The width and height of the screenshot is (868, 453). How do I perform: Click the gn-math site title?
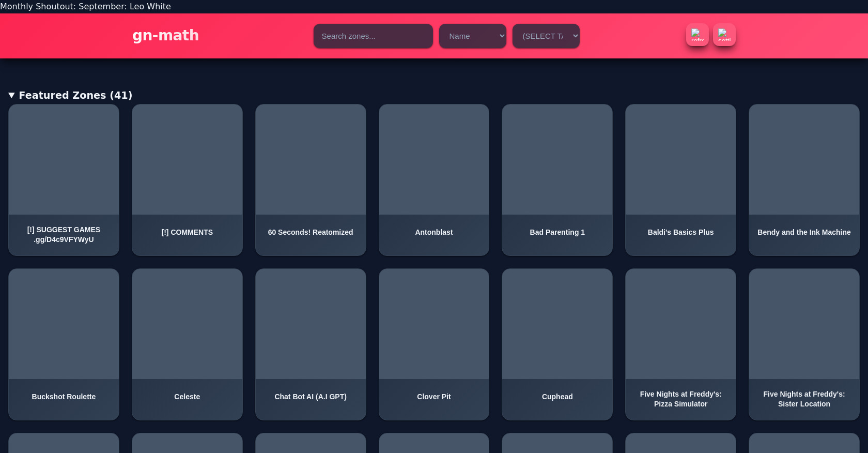[x=165, y=35]
